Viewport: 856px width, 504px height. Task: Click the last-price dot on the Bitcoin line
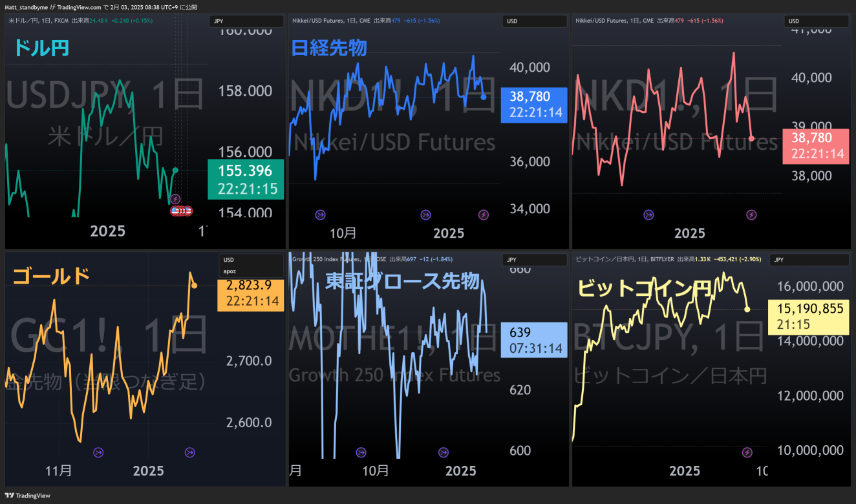point(747,310)
